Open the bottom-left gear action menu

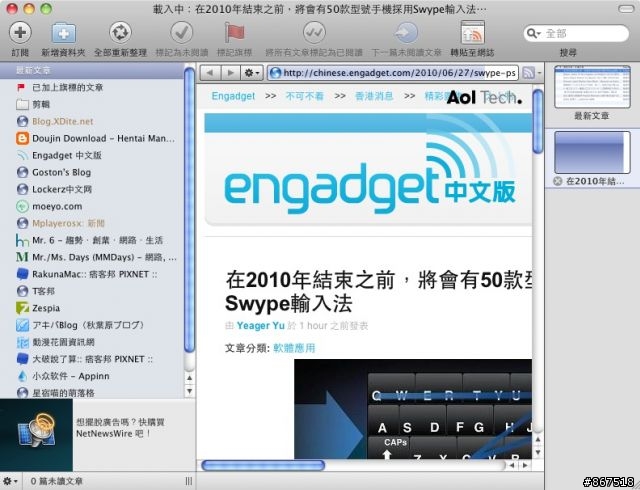coord(10,481)
